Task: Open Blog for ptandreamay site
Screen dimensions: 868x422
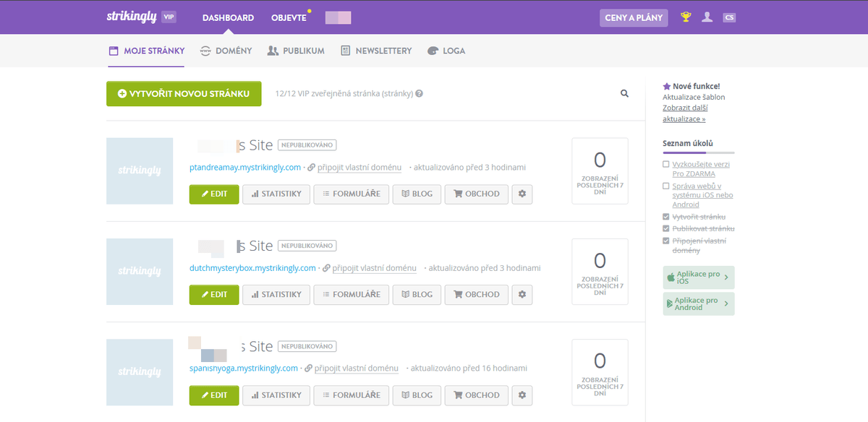Action: [417, 194]
